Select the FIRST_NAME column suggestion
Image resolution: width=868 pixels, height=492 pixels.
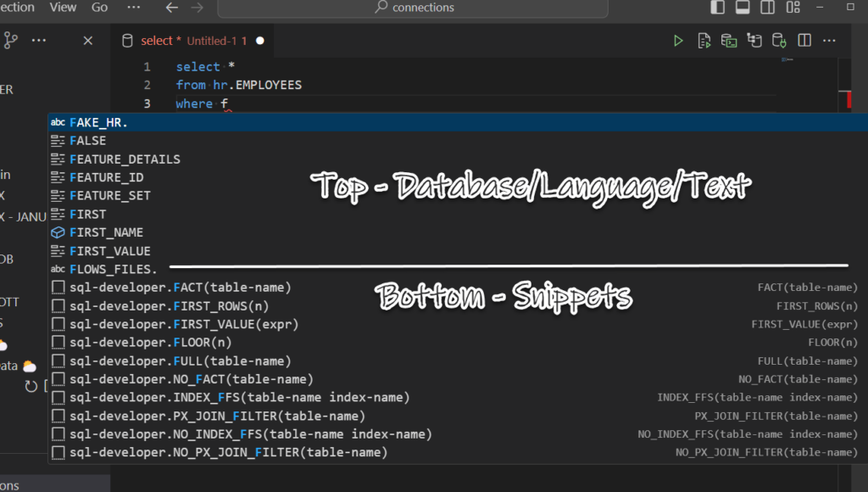coord(458,232)
